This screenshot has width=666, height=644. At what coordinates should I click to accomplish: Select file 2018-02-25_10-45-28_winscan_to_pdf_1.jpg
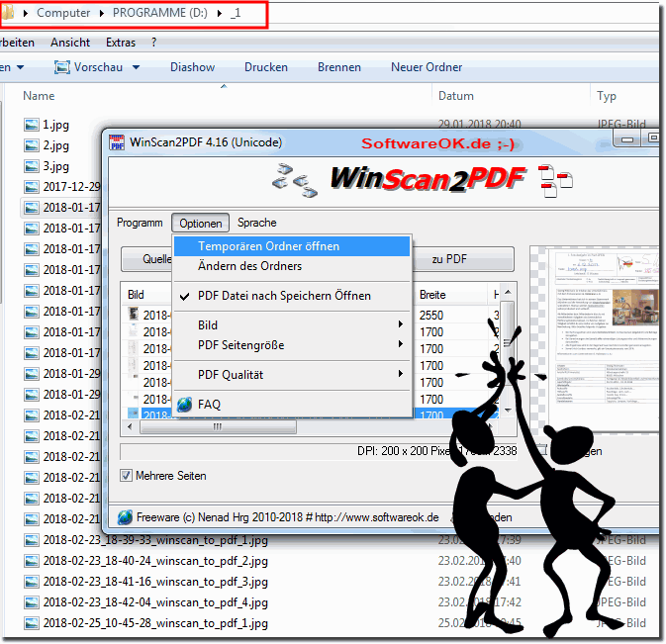[155, 623]
